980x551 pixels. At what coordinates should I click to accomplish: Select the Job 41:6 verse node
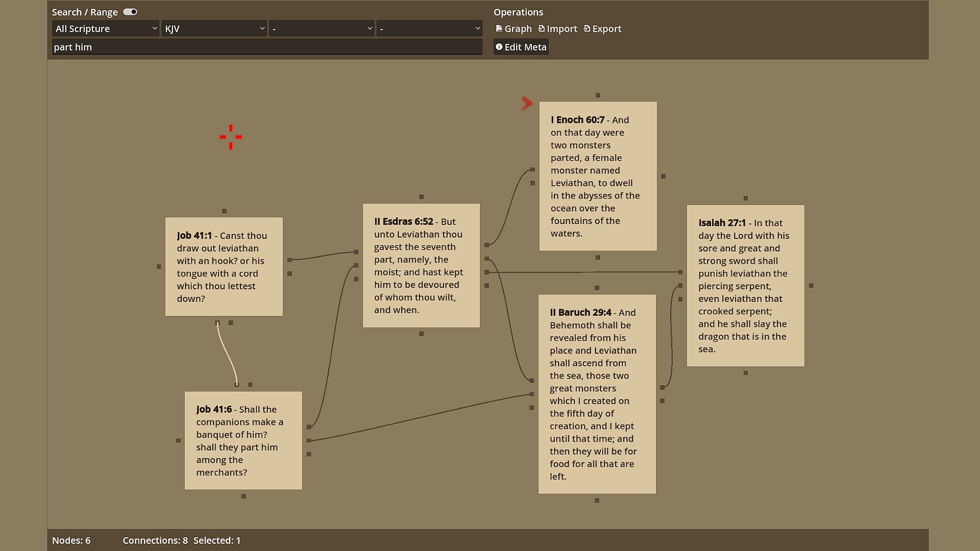pos(243,441)
